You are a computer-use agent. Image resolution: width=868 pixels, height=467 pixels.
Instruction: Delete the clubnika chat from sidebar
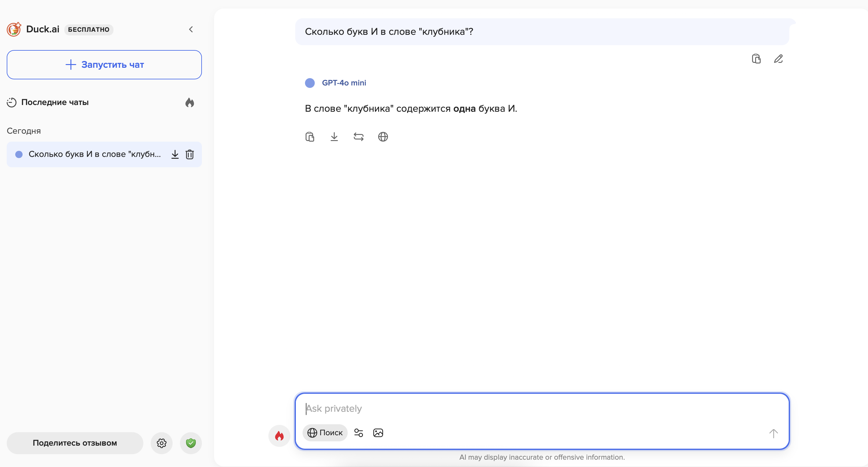[x=190, y=154]
